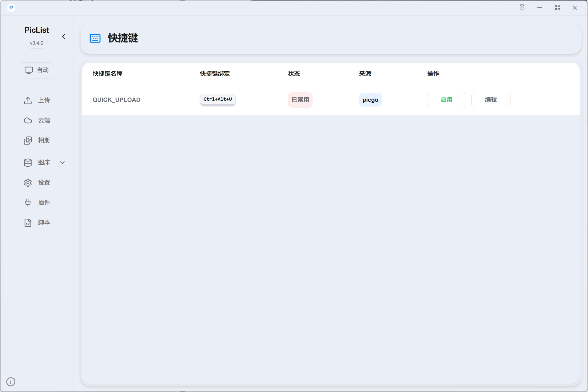The width and height of the screenshot is (588, 392).
Task: Click the 快捷键 page title
Action: tap(123, 38)
